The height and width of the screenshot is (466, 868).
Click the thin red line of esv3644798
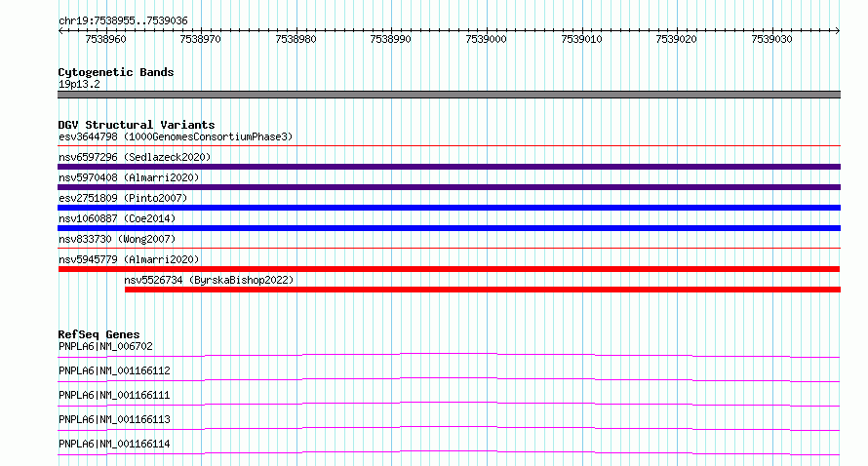(x=449, y=146)
